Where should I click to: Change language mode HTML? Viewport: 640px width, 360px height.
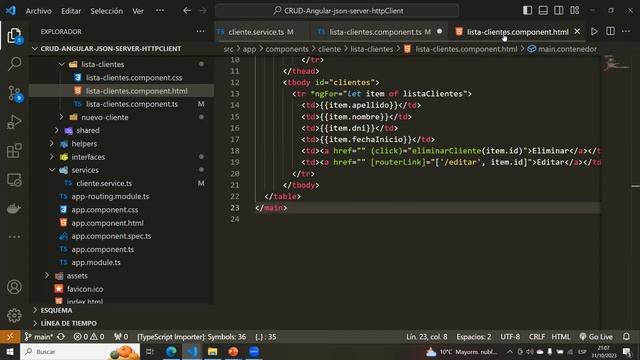click(560, 337)
